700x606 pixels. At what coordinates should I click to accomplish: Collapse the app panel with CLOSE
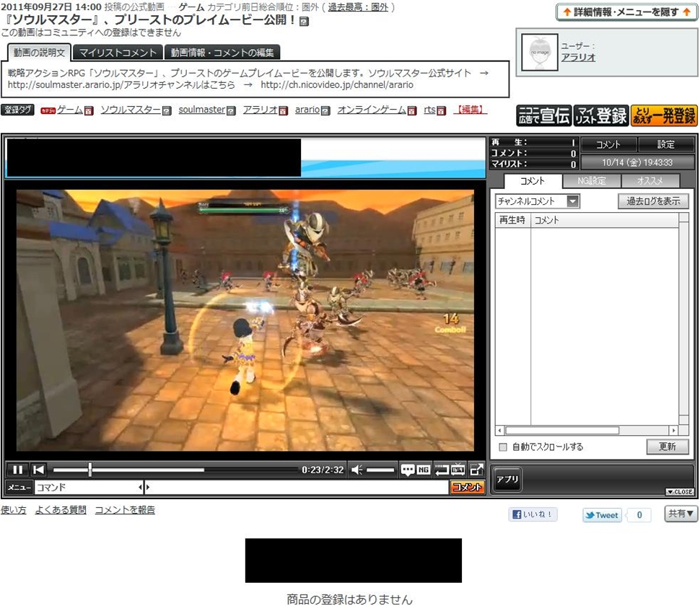point(680,491)
